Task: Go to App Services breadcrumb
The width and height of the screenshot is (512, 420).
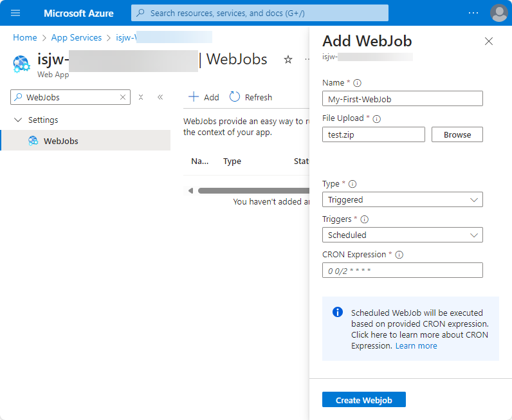Action: coord(77,37)
